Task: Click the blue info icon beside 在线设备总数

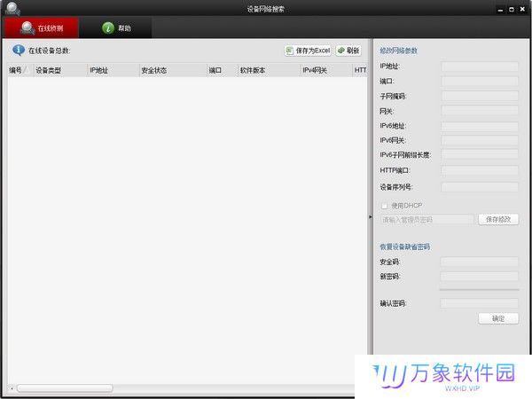Action: coord(19,51)
